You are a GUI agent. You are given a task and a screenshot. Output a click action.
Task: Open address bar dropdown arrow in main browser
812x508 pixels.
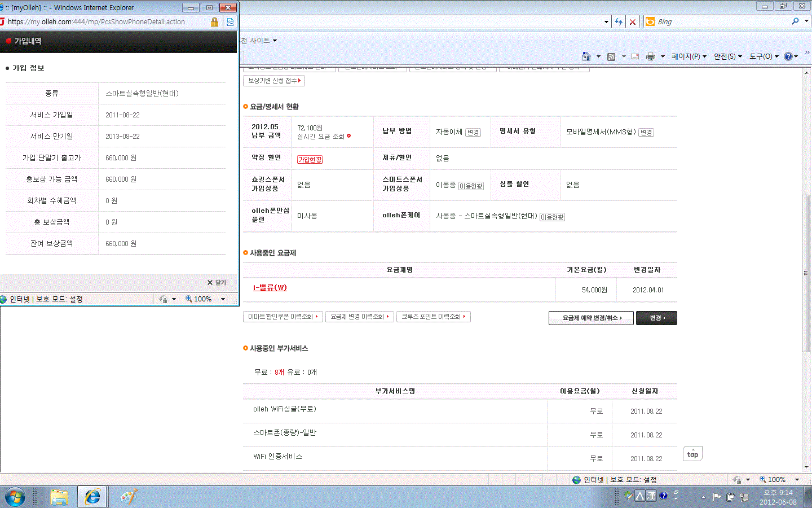pos(606,21)
